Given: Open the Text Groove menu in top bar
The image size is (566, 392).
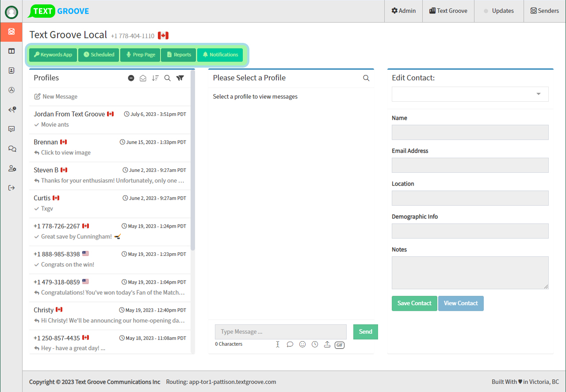Looking at the screenshot, I should (448, 11).
